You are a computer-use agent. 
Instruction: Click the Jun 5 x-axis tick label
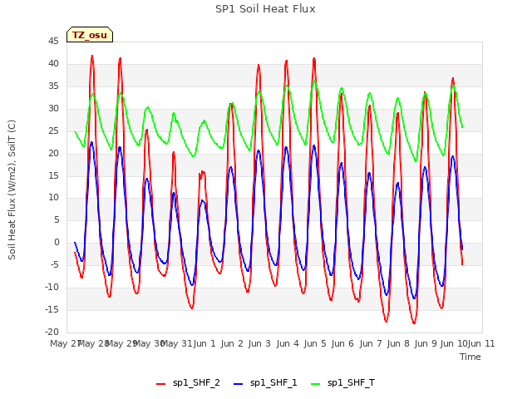(x=315, y=343)
